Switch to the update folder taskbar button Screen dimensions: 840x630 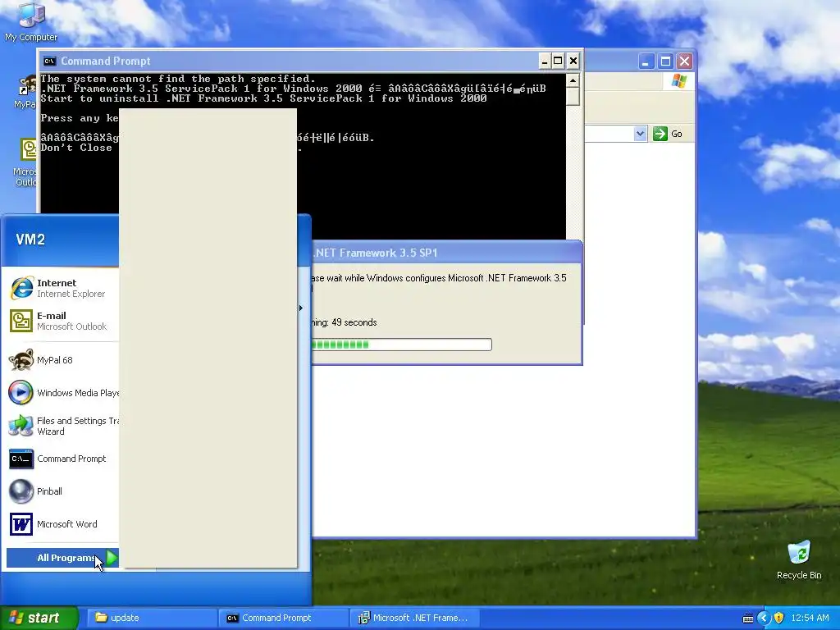(152, 618)
